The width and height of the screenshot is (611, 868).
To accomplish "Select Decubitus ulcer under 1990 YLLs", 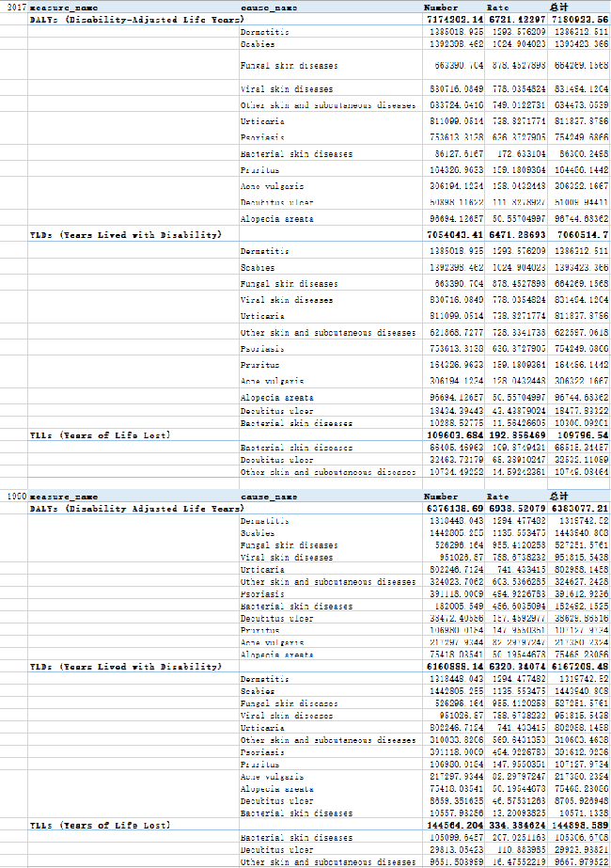I will pos(276,849).
